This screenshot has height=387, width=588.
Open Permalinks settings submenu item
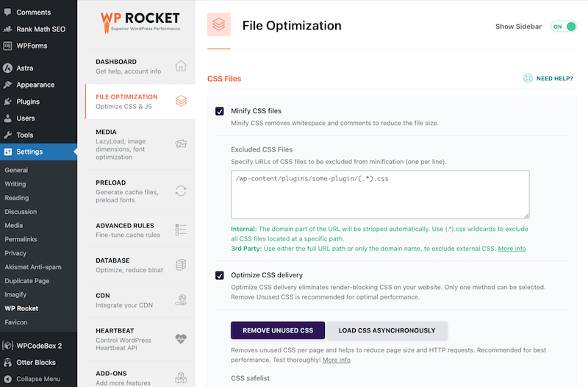(21, 239)
